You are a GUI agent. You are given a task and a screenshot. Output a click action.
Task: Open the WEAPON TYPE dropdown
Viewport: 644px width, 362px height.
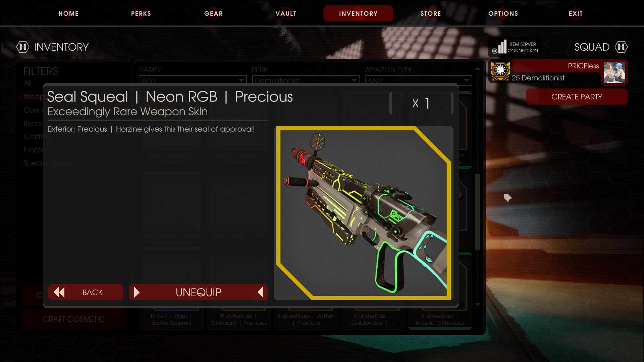point(418,80)
